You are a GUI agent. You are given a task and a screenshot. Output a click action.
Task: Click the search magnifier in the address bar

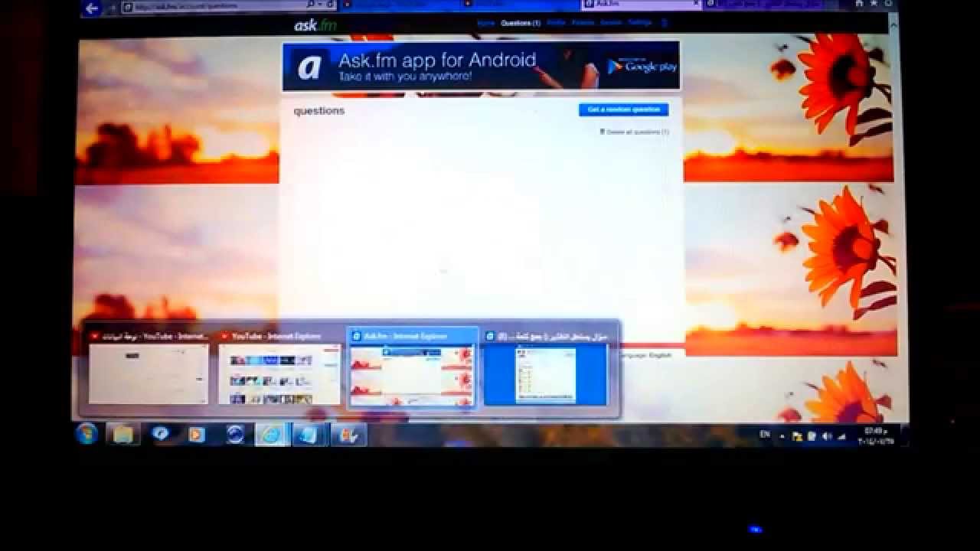tap(309, 5)
